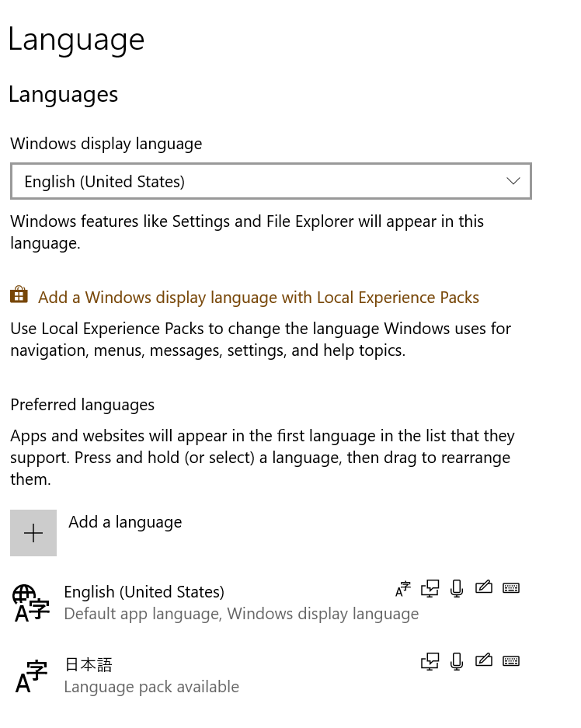Click English row text-to-speech icon
Screen dimensions: 581x728
[x=430, y=588]
